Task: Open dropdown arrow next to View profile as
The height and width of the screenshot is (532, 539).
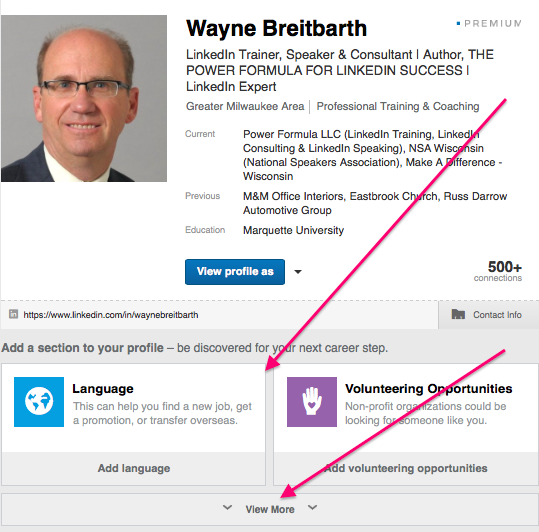Action: tap(298, 272)
